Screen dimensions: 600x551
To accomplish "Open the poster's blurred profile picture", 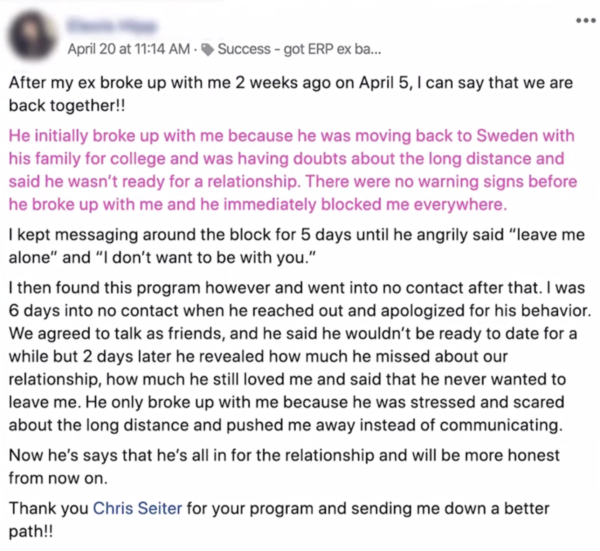I will 33,36.
